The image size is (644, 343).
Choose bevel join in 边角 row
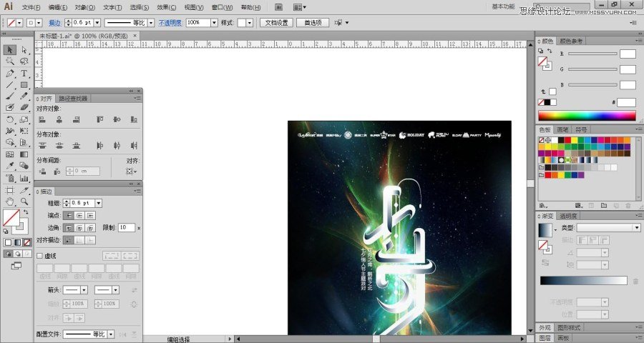[x=90, y=228]
